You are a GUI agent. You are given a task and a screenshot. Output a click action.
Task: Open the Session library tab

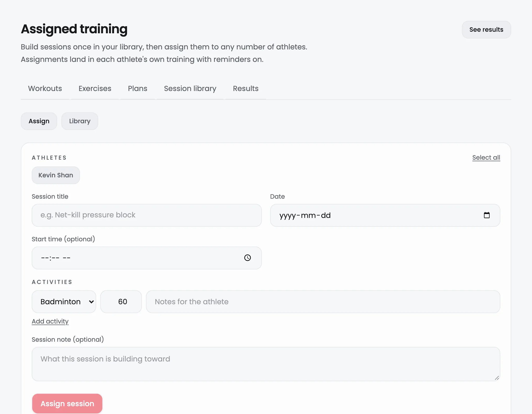pos(190,88)
